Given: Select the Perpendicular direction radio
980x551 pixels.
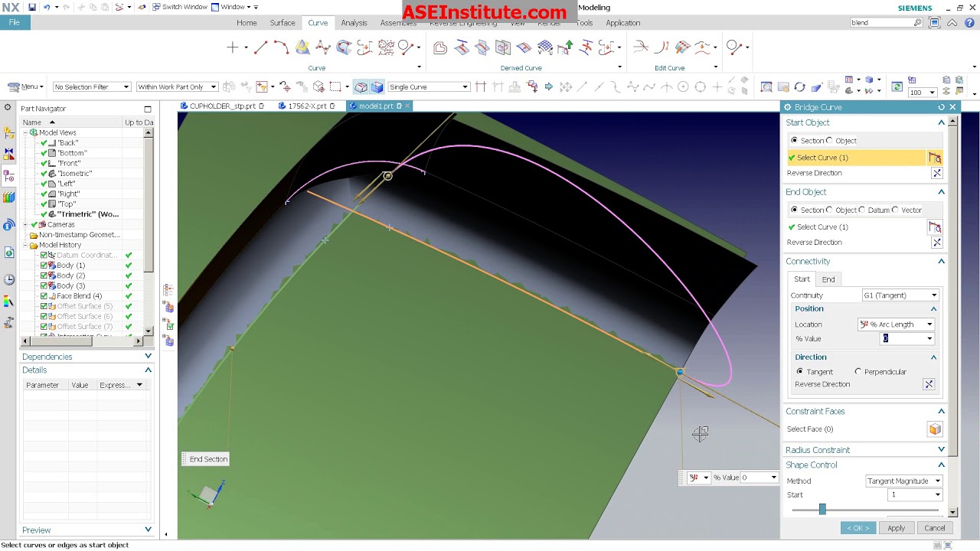Looking at the screenshot, I should (858, 372).
